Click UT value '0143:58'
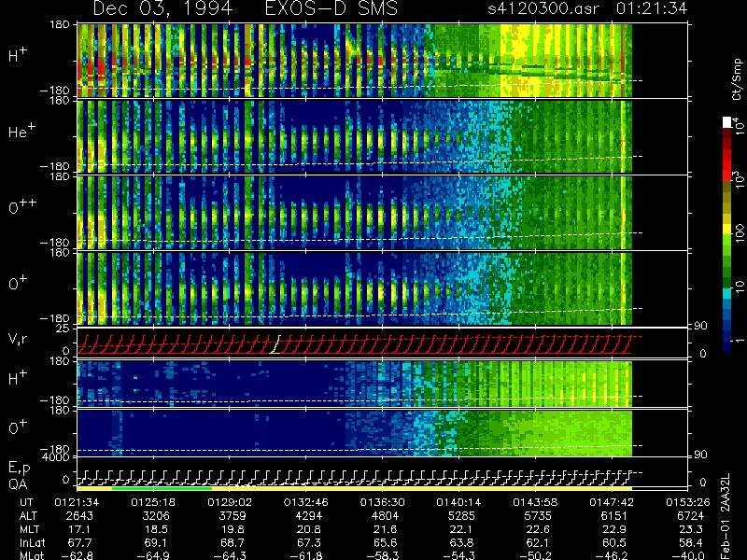This screenshot has width=747, height=560. coord(535,502)
